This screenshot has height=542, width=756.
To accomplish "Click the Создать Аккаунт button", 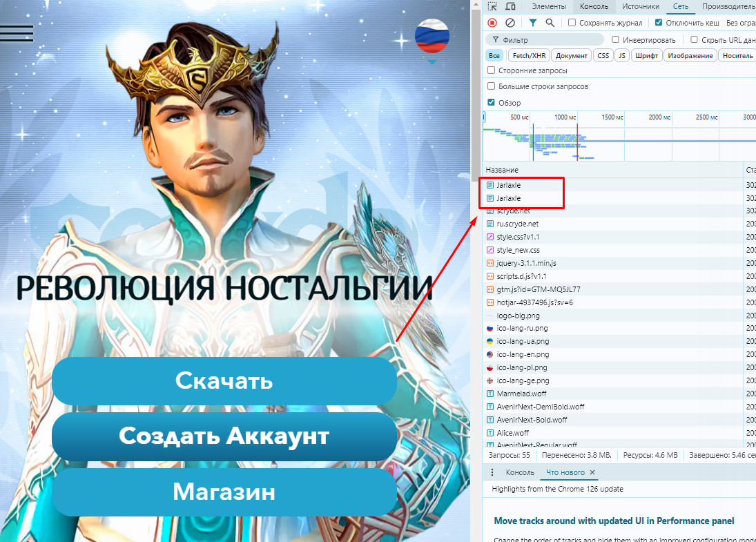I will (x=224, y=436).
